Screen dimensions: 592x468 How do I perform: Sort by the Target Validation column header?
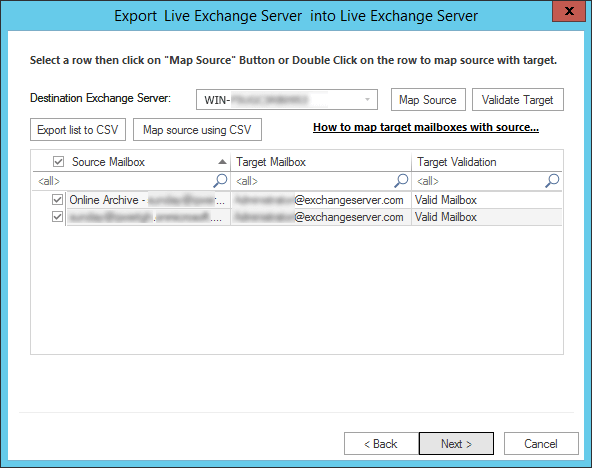[487, 162]
